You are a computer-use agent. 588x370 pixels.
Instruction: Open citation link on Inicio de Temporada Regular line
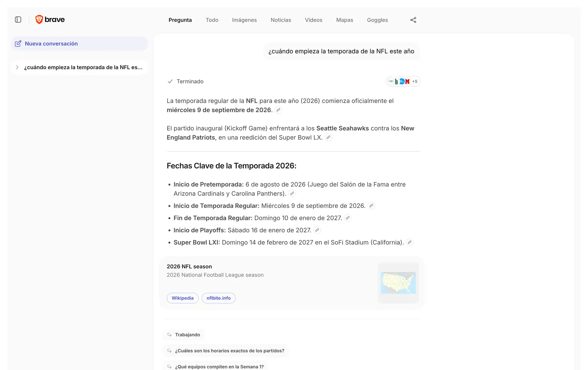point(371,206)
